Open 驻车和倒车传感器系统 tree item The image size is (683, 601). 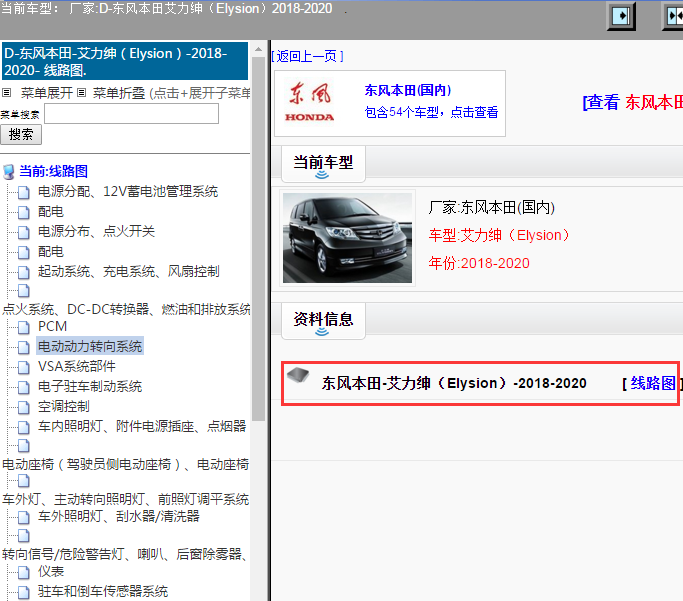tap(103, 591)
